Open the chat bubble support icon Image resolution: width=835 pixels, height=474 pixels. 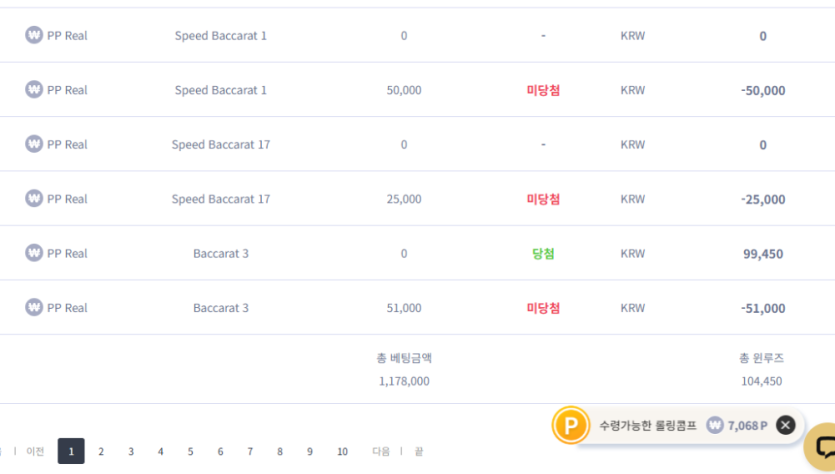click(824, 447)
